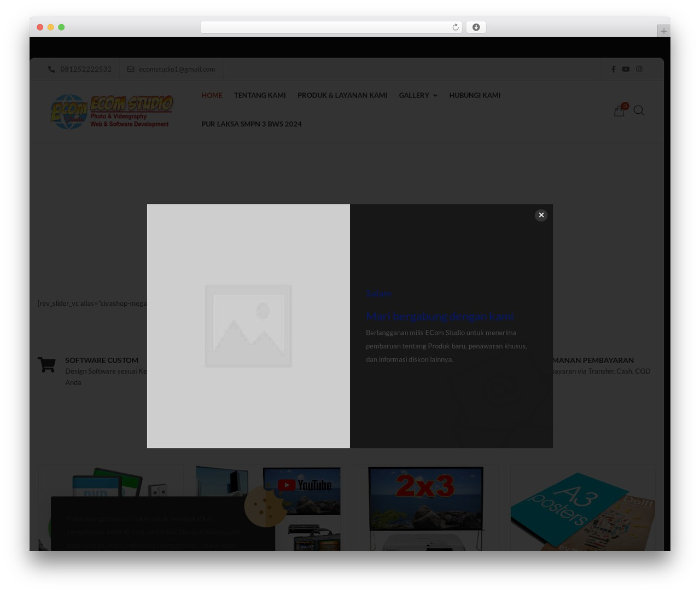700x593 pixels.
Task: Click the envelope email icon
Action: [x=131, y=69]
